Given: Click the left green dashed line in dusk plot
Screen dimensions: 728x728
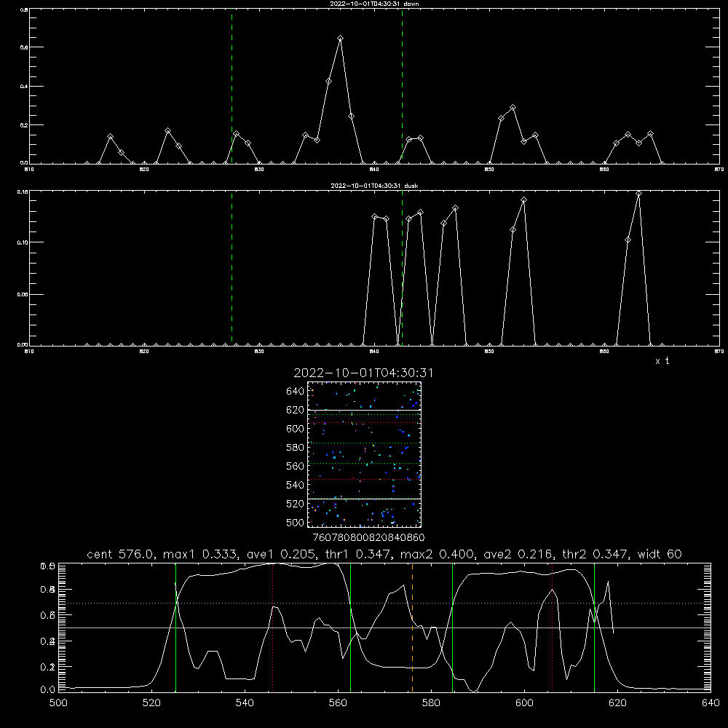Looking at the screenshot, I should point(232,268).
